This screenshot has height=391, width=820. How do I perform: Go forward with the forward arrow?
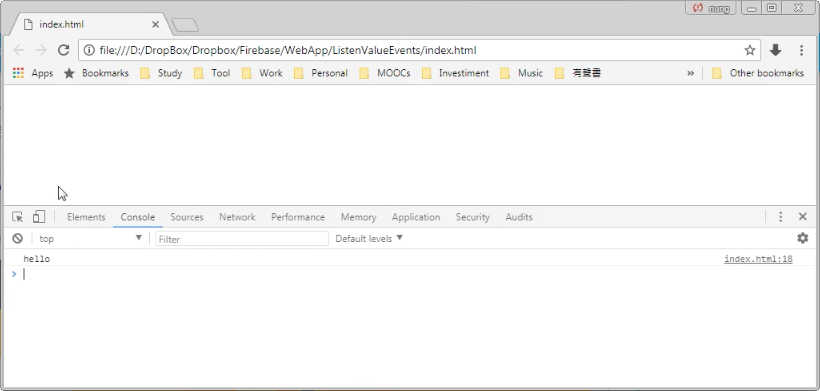41,50
